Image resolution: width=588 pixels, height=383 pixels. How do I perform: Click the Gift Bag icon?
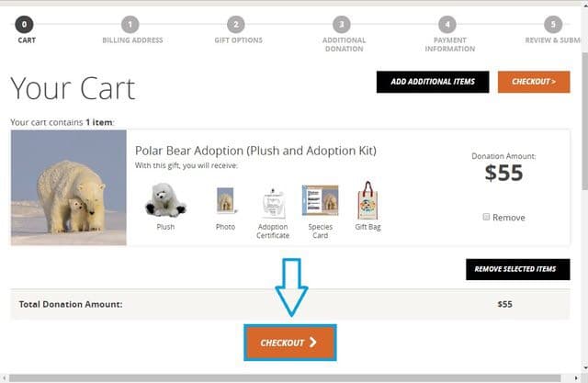coord(367,200)
